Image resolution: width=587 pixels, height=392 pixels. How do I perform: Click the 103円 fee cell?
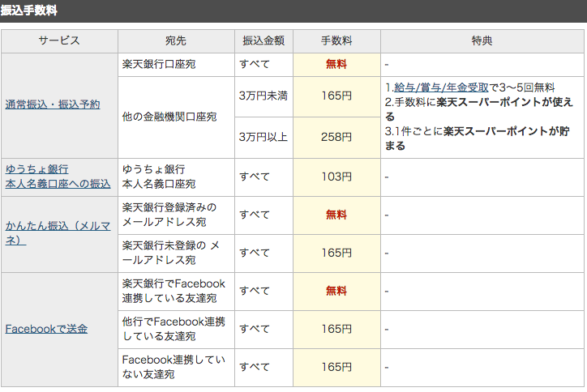coord(336,177)
